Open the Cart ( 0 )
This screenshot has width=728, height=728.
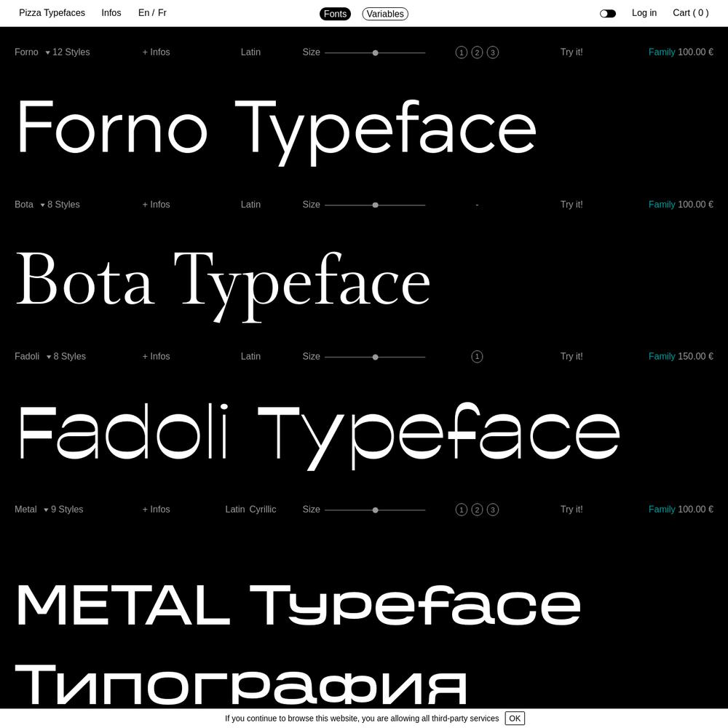click(x=690, y=13)
